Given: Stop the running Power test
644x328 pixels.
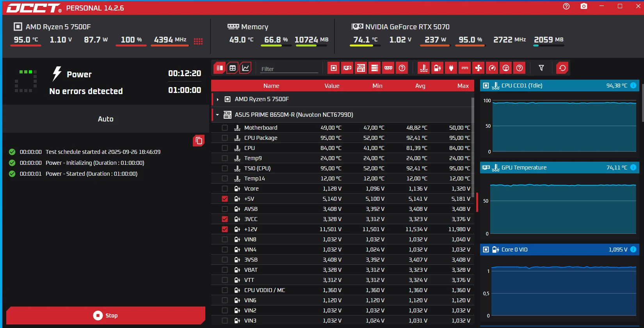Looking at the screenshot, I should click(x=106, y=316).
